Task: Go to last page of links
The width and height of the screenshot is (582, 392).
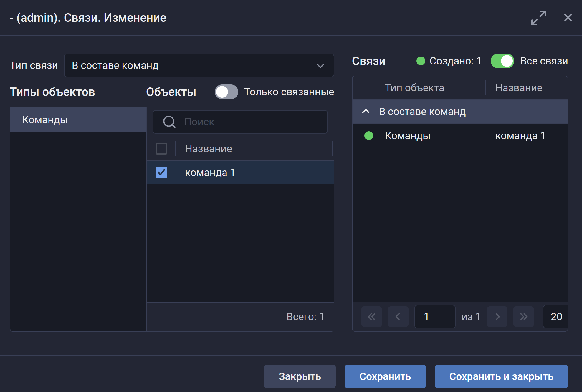Action: tap(523, 317)
